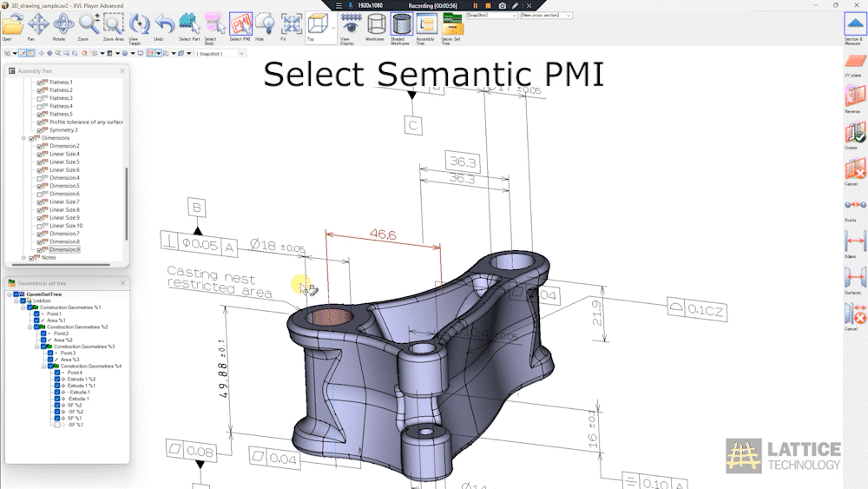Close the Assembly Tree panel
This screenshot has width=868, height=489.
(122, 71)
